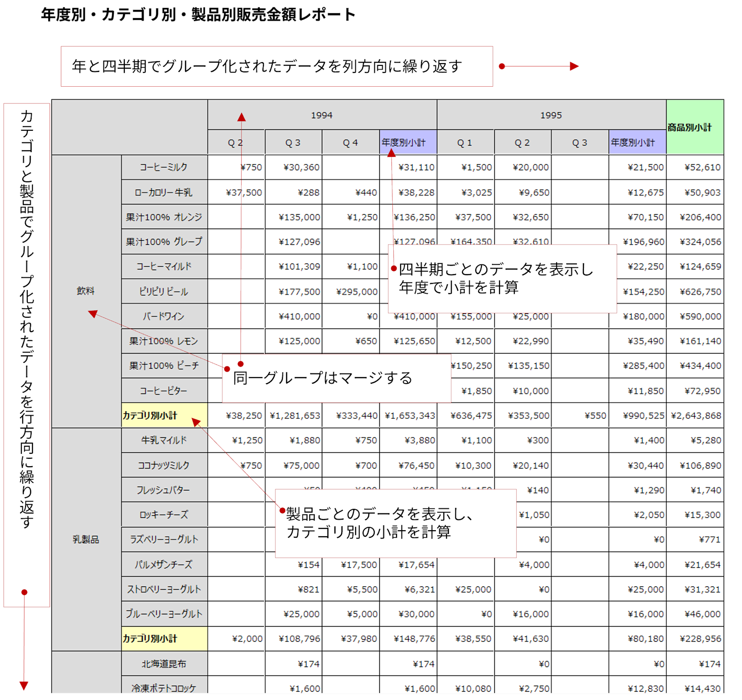
Task: Click the Q 2 header under 1995
Action: pyautogui.click(x=523, y=142)
